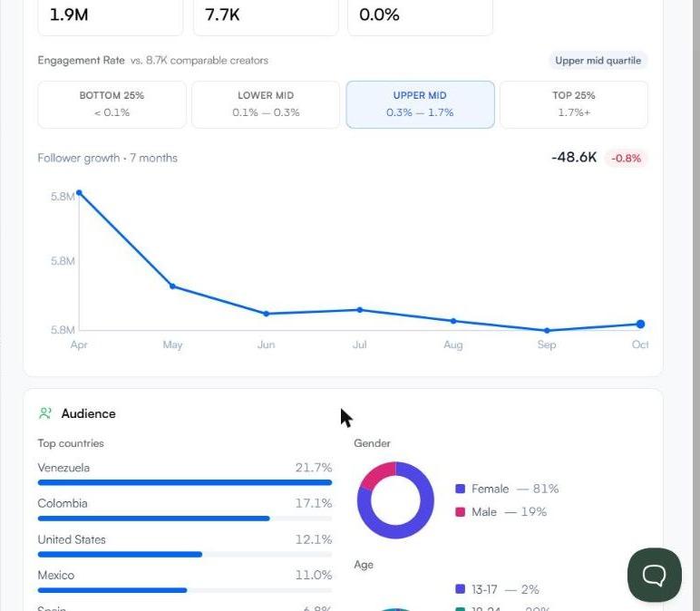Image resolution: width=700 pixels, height=611 pixels.
Task: Click the Female — 81% legend text
Action: (515, 489)
